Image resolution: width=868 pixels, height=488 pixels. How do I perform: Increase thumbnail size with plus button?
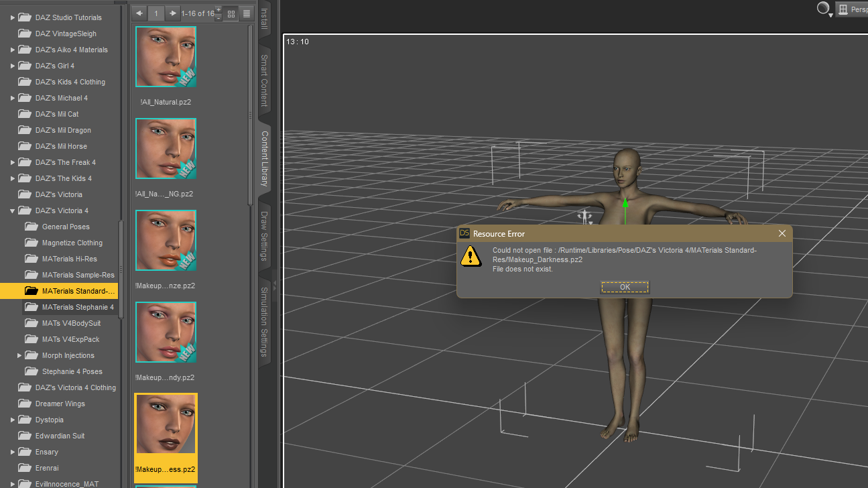[x=219, y=9]
